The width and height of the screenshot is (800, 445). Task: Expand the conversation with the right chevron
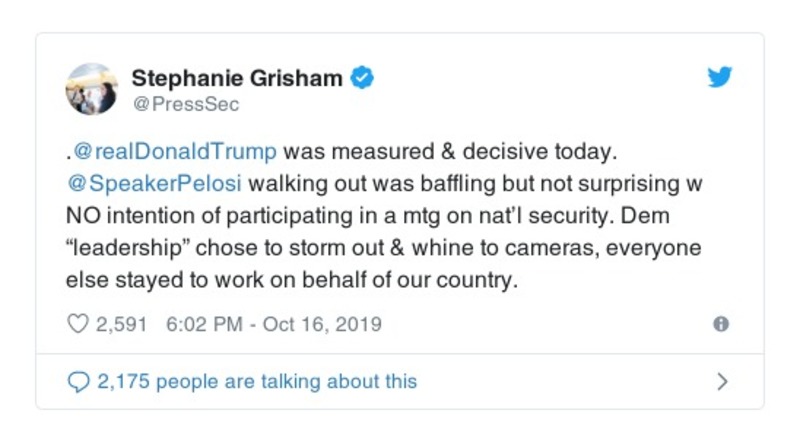point(722,381)
